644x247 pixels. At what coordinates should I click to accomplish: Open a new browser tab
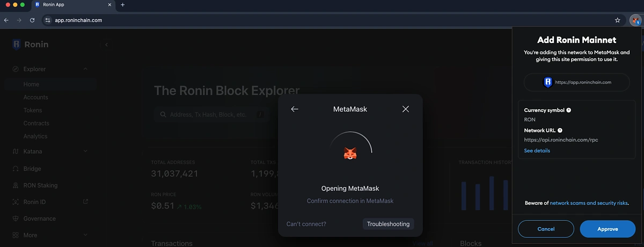(x=122, y=5)
